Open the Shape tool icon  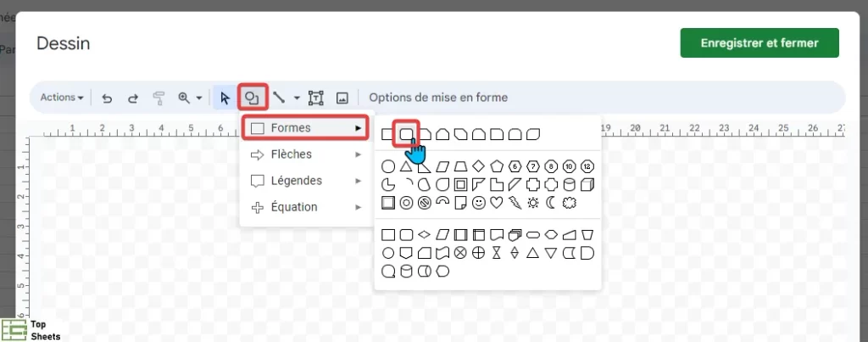click(253, 98)
